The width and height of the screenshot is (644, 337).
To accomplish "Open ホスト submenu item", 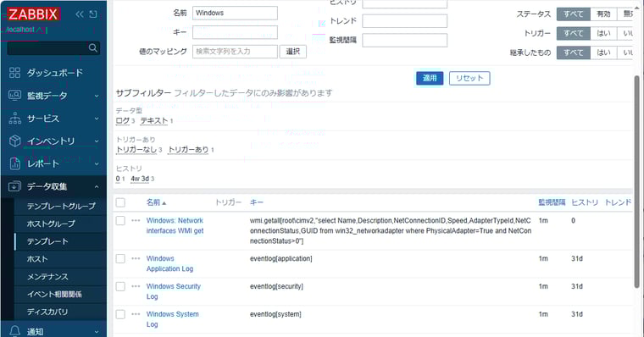I will pyautogui.click(x=37, y=259).
